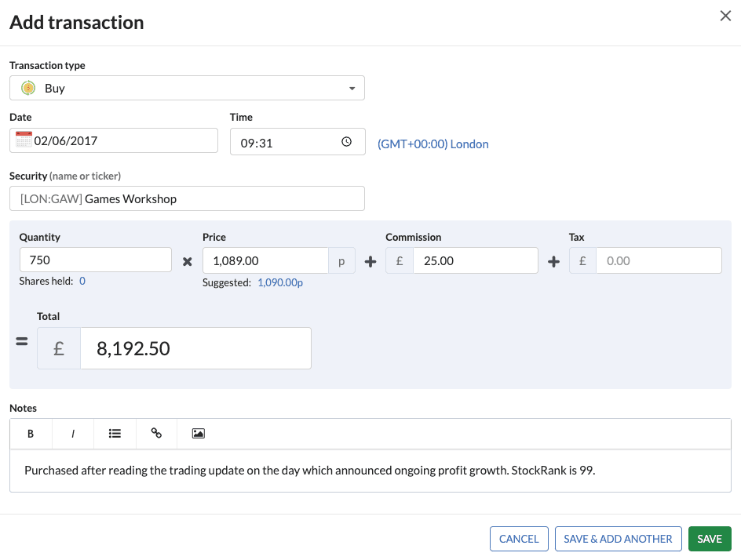Select the Total amount field
Image resolution: width=741 pixels, height=560 pixels.
click(195, 348)
